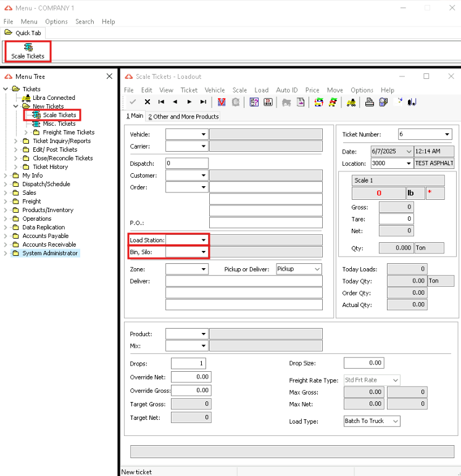This screenshot has width=461, height=476.
Task: Click the document with label toolbar icon
Action: point(301,102)
